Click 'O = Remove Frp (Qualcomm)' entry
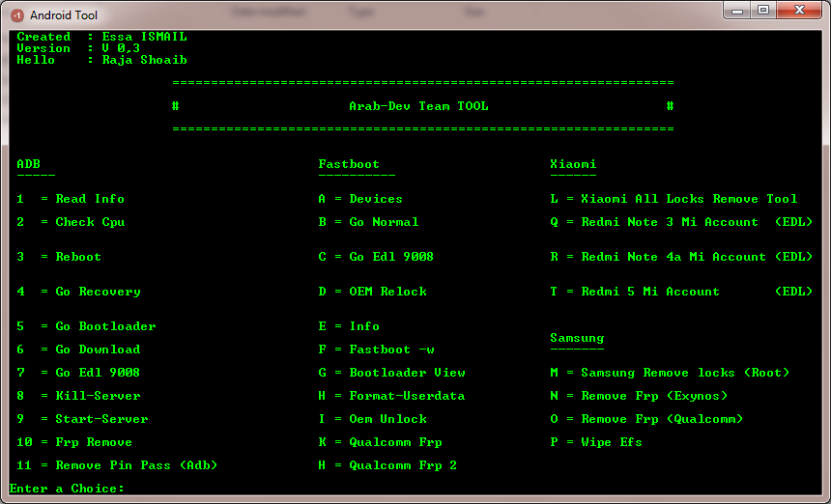The width and height of the screenshot is (831, 504). [646, 419]
